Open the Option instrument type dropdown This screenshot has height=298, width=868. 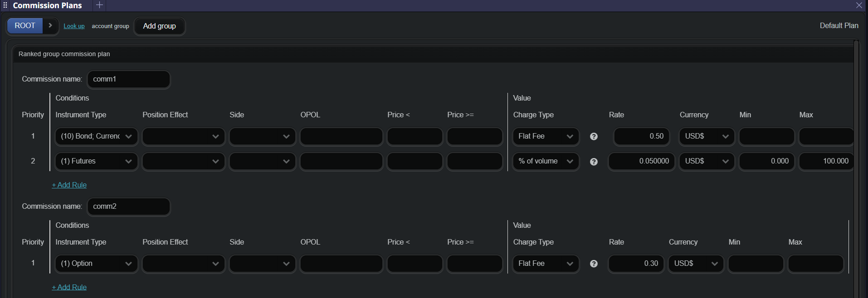click(x=96, y=264)
